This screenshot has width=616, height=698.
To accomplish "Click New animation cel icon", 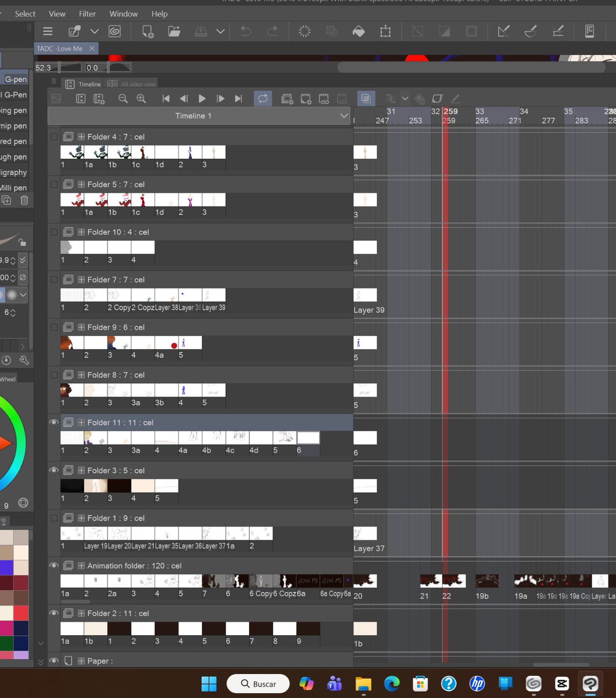I will (x=306, y=99).
